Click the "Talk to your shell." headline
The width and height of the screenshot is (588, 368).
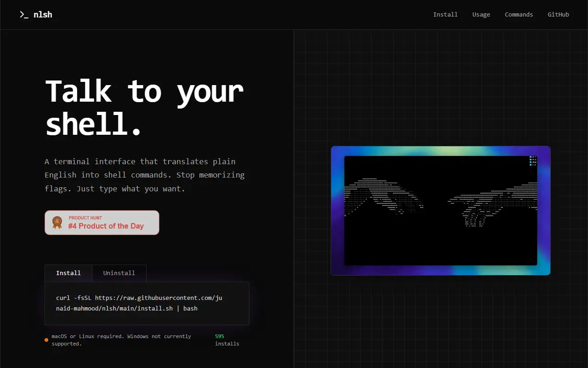click(x=144, y=108)
